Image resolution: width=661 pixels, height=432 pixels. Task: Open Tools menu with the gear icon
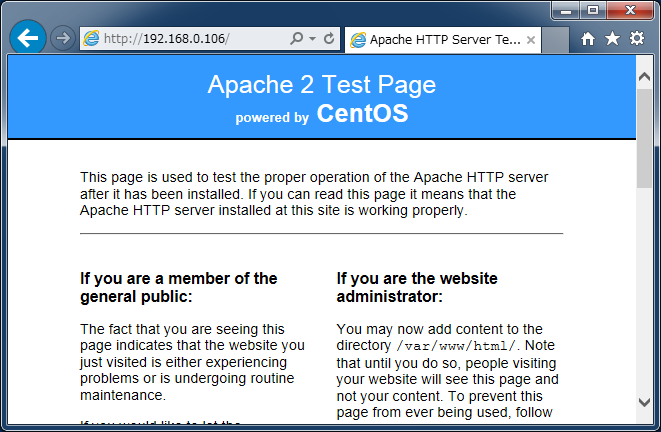click(637, 38)
